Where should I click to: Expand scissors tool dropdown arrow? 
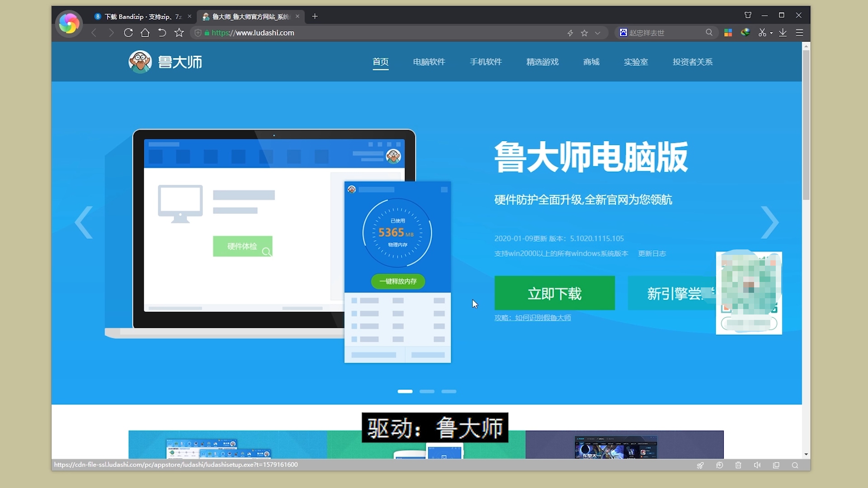click(x=771, y=33)
